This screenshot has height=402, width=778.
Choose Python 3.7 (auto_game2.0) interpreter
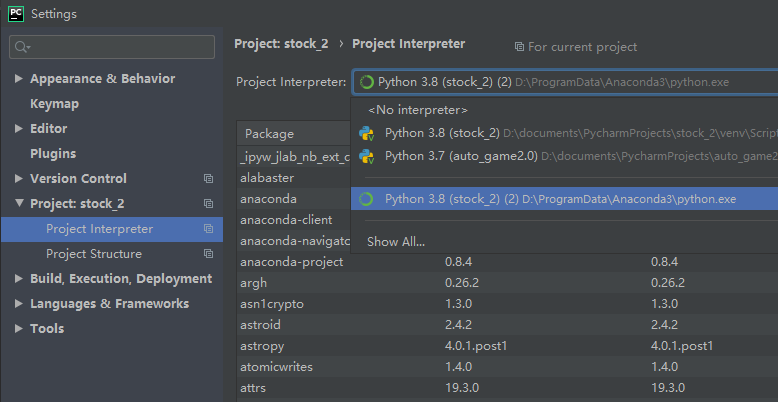pyautogui.click(x=564, y=156)
